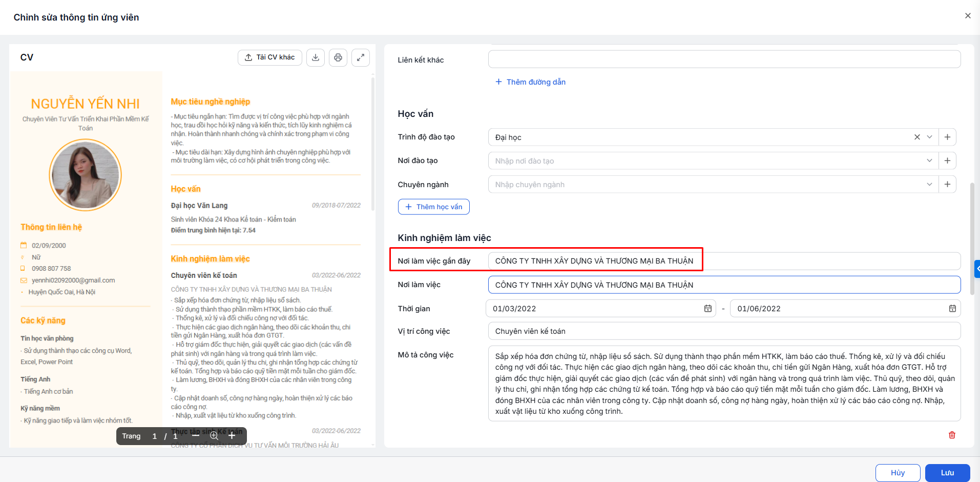Click the CV viewer vertical scrollbar
Image resolution: width=980 pixels, height=482 pixels.
point(373,144)
